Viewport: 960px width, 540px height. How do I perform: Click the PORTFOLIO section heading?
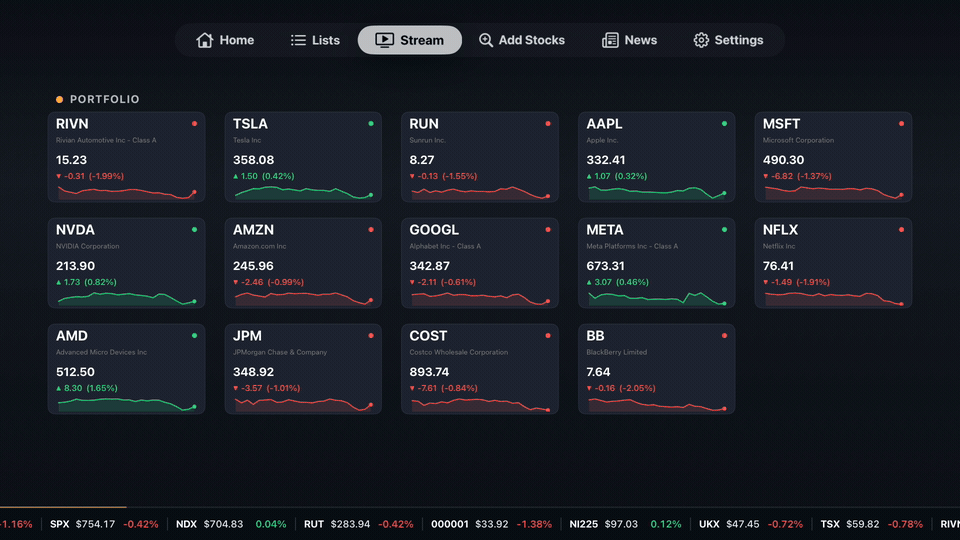(105, 99)
